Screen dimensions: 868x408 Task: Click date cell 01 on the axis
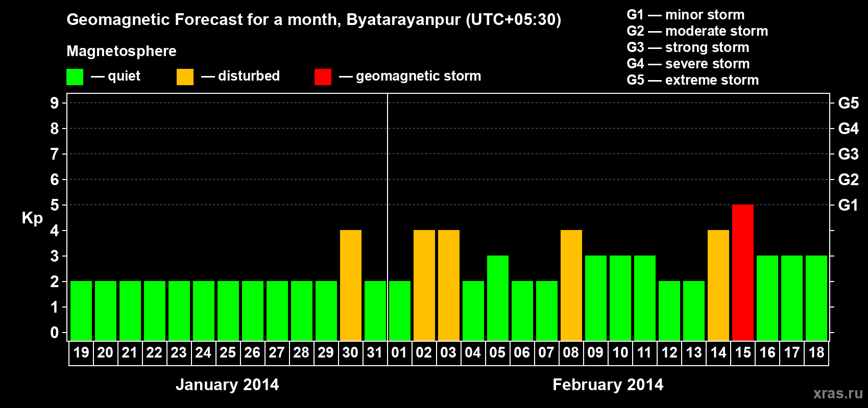pyautogui.click(x=400, y=353)
